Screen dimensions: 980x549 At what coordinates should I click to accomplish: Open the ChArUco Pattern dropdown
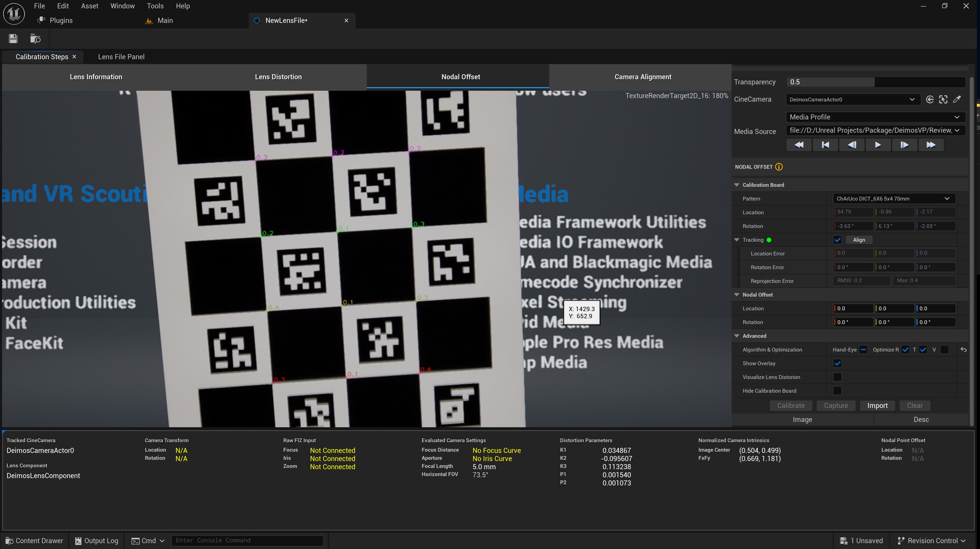pos(894,199)
